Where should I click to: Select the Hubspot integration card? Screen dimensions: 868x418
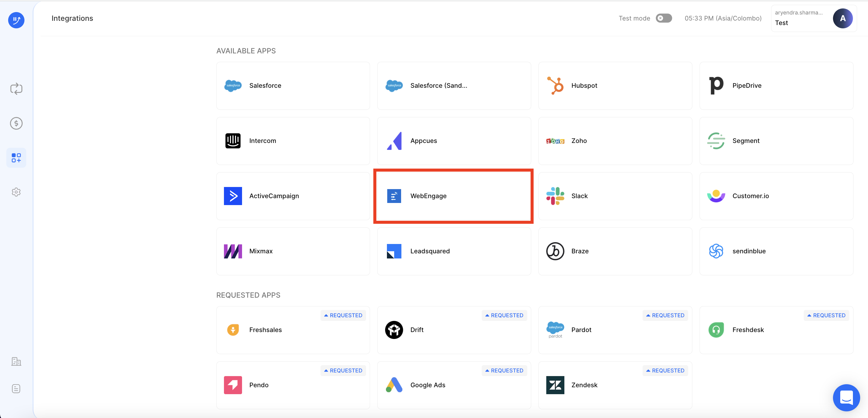click(615, 86)
